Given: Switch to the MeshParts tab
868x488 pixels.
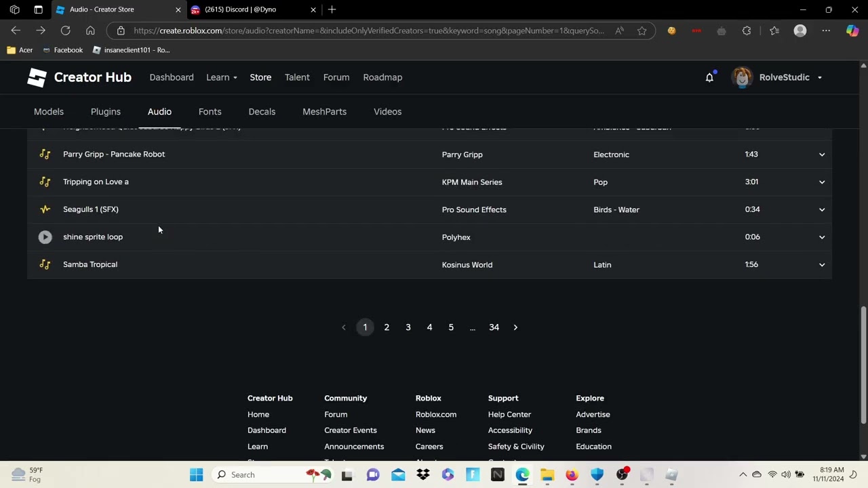Looking at the screenshot, I should 324,112.
